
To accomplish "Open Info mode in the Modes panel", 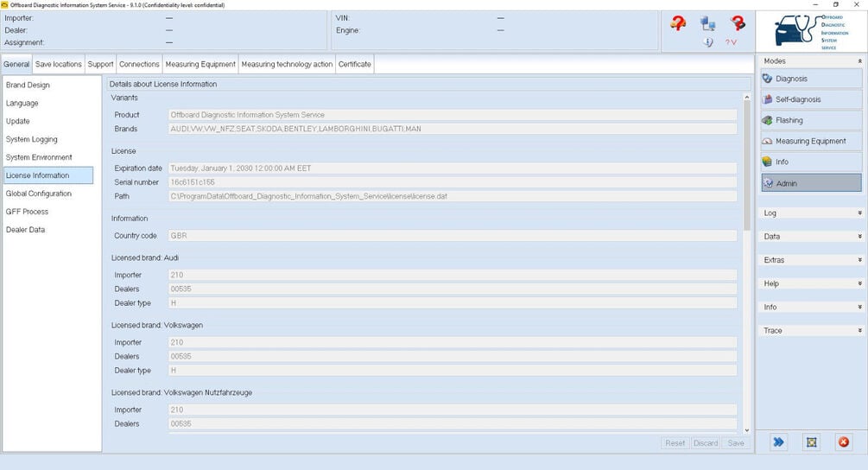I will pos(812,162).
